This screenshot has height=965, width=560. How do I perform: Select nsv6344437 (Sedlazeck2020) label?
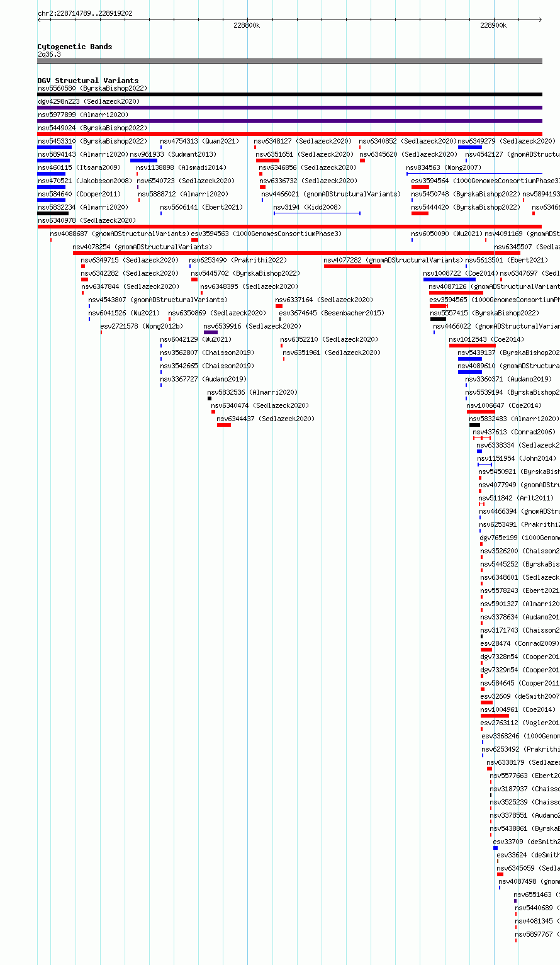point(266,419)
